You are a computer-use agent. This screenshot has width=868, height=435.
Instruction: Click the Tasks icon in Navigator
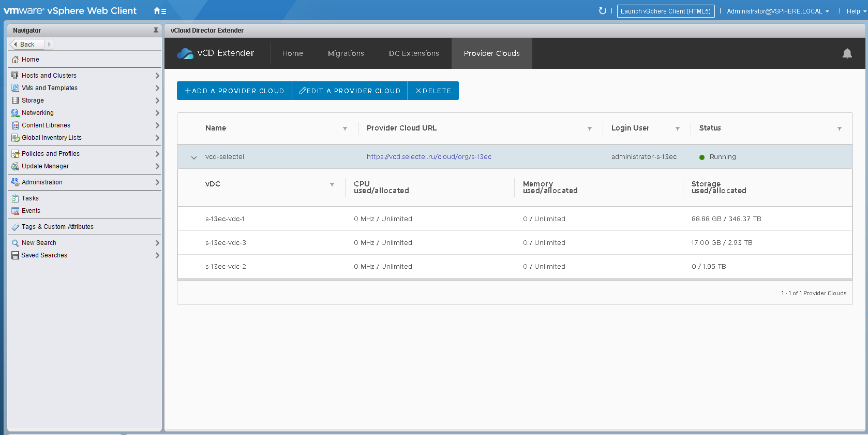[x=16, y=198]
